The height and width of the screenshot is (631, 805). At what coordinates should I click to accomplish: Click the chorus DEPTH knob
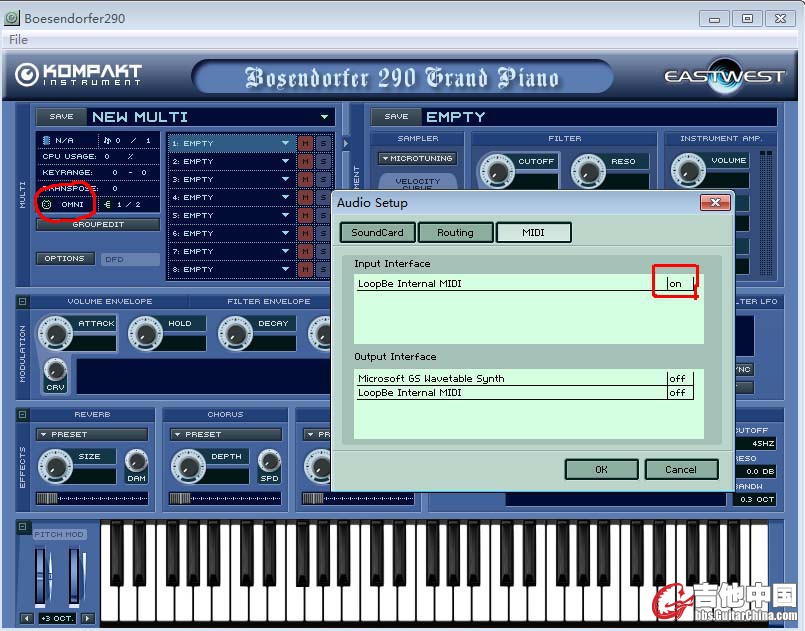click(x=188, y=466)
